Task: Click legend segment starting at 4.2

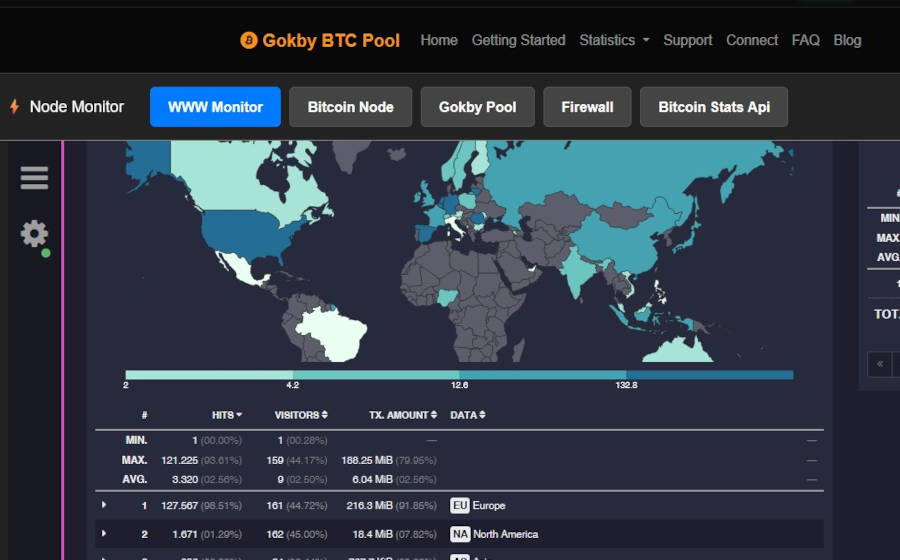Action: 376,375
